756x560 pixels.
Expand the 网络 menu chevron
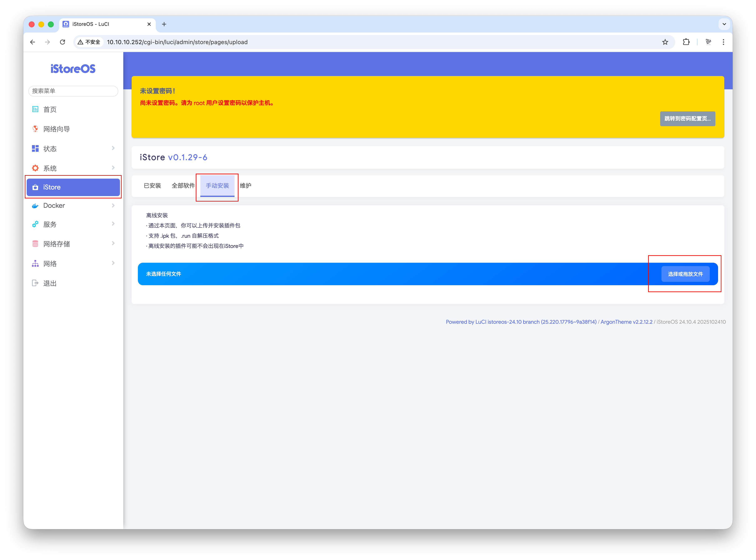[x=113, y=263]
